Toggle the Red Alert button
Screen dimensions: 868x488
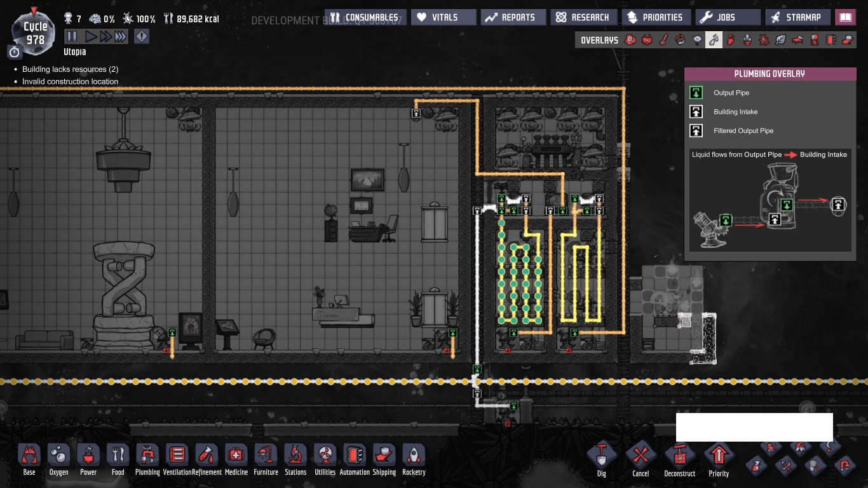pos(141,36)
